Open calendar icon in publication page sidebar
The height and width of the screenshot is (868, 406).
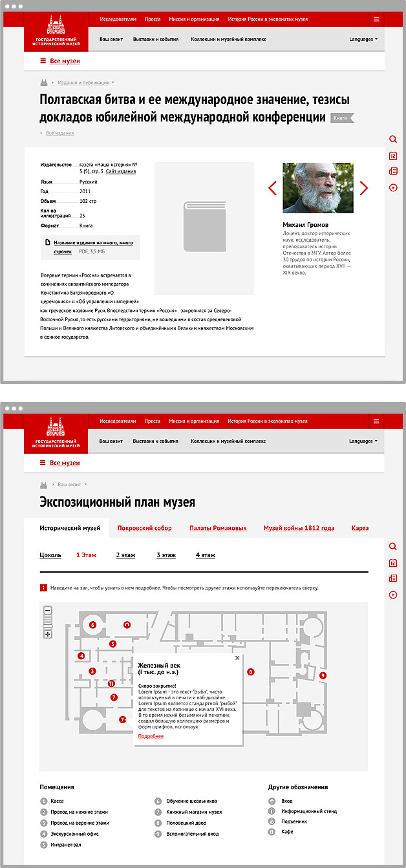392,156
